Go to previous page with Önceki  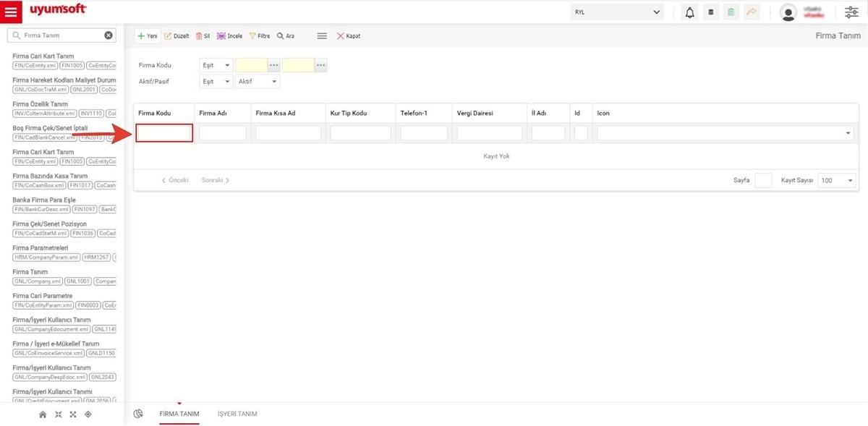175,180
